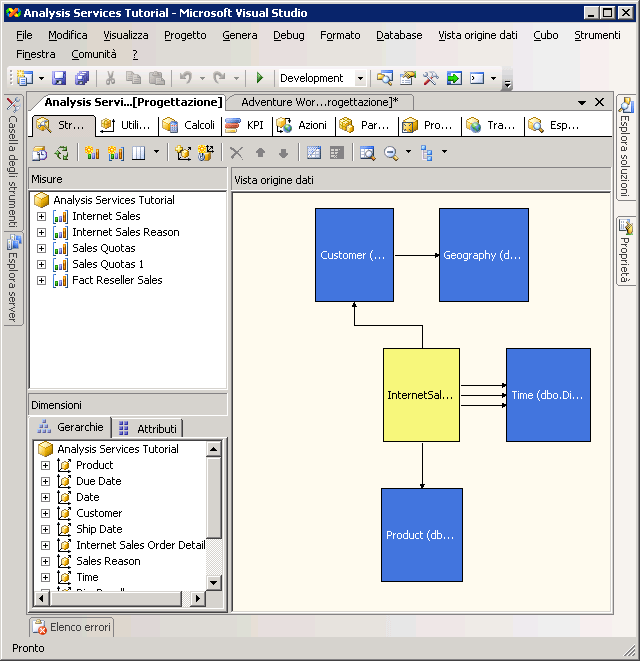Click the Delete X icon in cube toolbar
640x661 pixels.
237,153
